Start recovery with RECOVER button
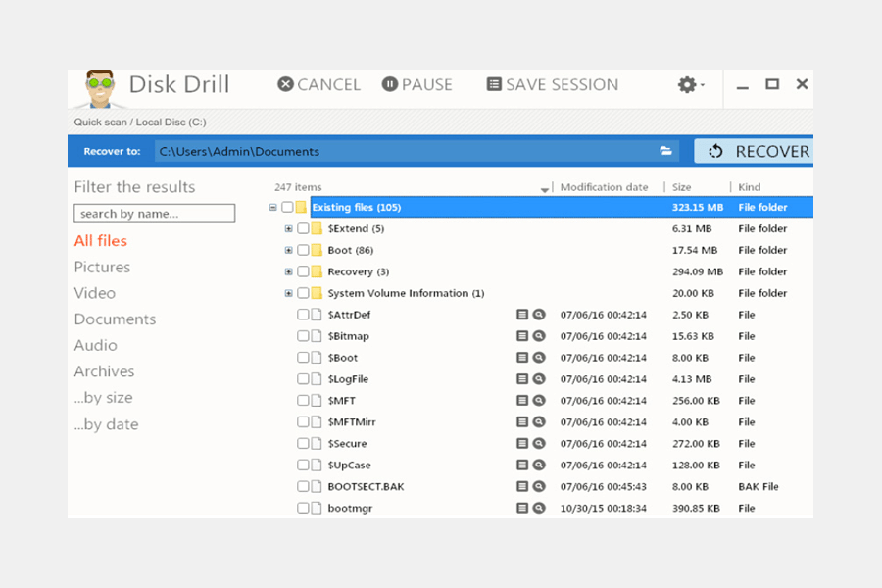Screen dimensions: 882x588 tap(754, 151)
